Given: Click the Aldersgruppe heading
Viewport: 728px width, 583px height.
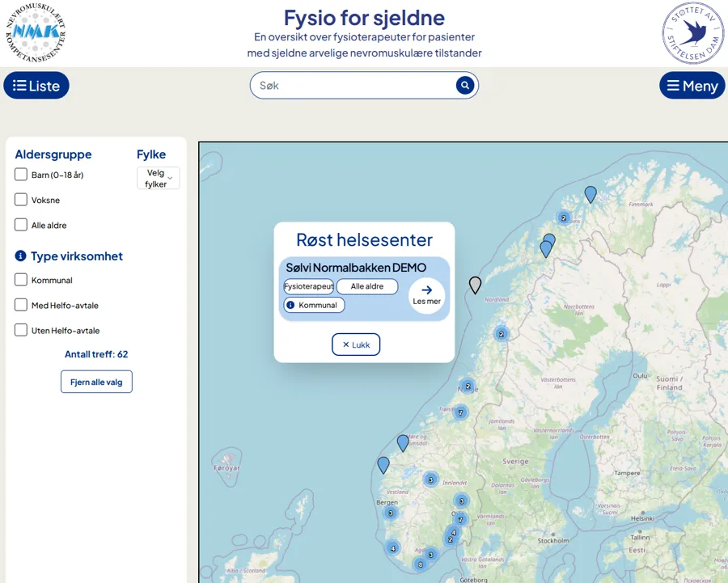Looking at the screenshot, I should coord(53,154).
